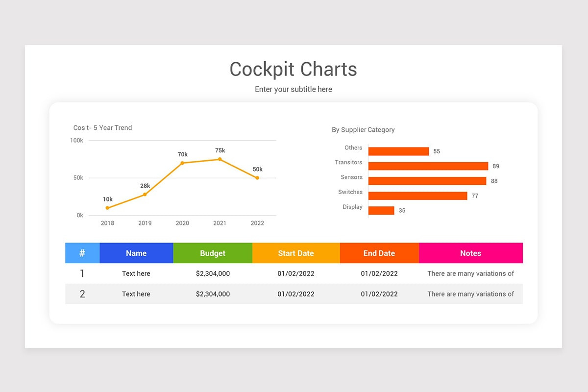Click the Sensors orange bar

[x=427, y=181]
